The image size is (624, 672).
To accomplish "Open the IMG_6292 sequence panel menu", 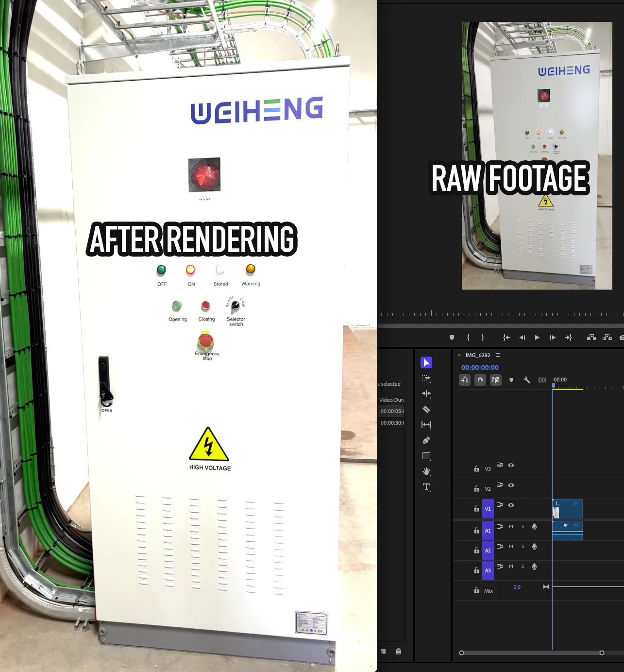I will pos(498,355).
